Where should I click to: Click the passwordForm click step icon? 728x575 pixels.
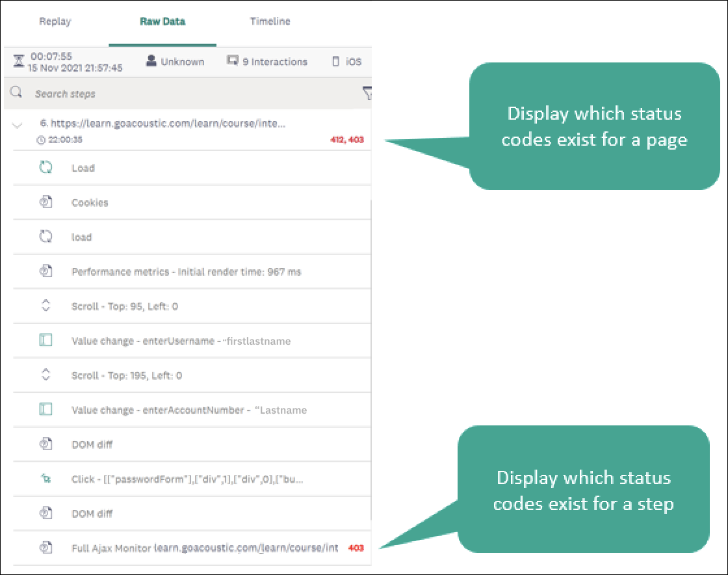[x=45, y=479]
